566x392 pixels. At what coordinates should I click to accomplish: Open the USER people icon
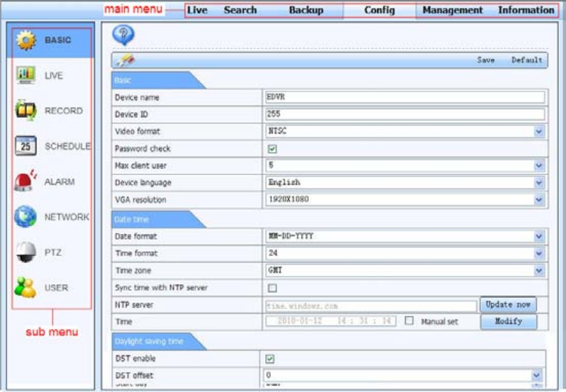click(26, 287)
